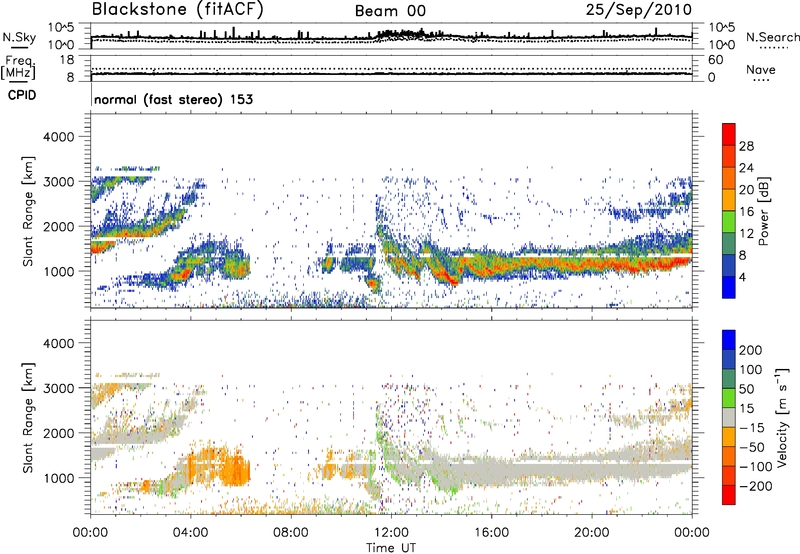Click the solid frequency line in the Freq panel

coord(391,74)
